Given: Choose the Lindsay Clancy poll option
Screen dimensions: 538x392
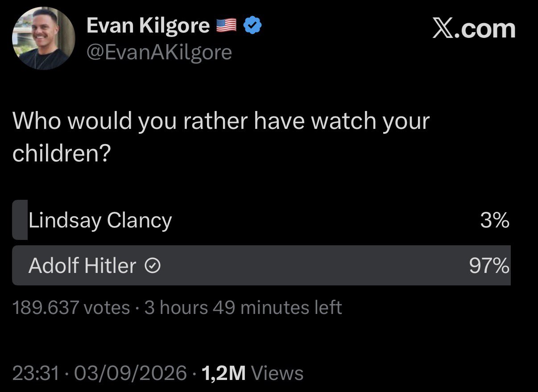Looking at the screenshot, I should coord(261,220).
